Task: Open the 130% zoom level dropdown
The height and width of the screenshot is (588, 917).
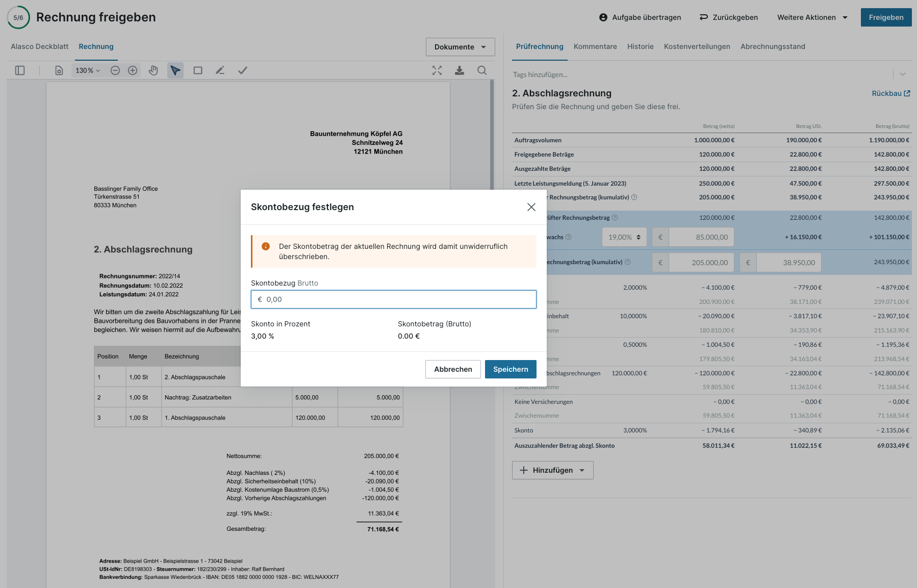Action: (x=88, y=70)
